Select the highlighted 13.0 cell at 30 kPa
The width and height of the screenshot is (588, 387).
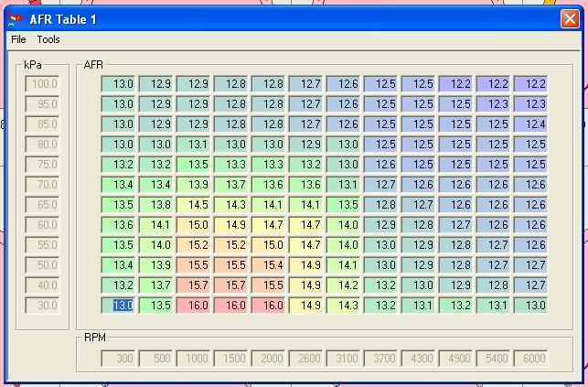tap(123, 306)
